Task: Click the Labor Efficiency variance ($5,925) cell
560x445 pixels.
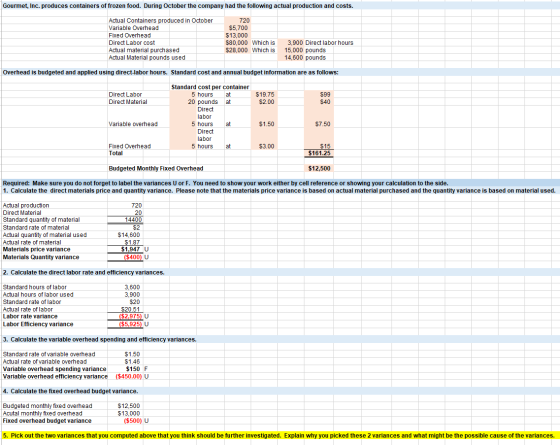Action: 126,324
